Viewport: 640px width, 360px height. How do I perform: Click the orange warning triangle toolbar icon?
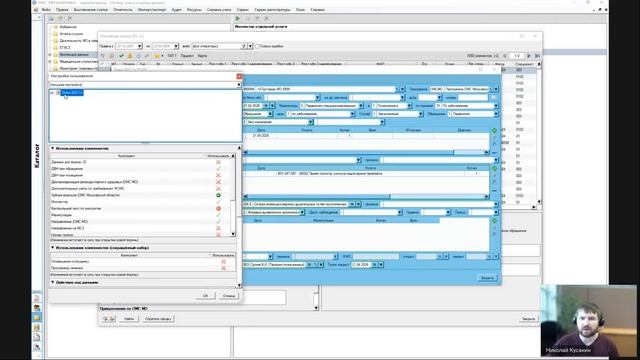[x=130, y=56]
